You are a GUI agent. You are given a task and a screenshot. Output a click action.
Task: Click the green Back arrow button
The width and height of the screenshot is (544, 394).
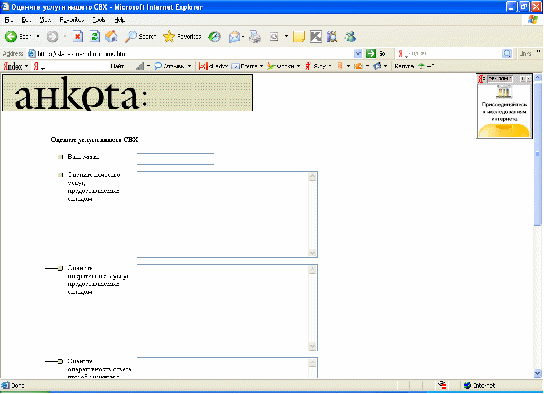(10, 36)
